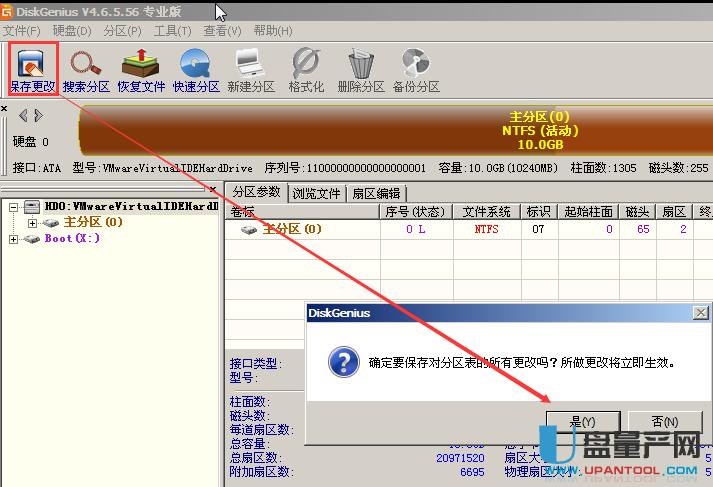
Task: Select Boot(X:) in the disk tree
Action: pos(72,238)
